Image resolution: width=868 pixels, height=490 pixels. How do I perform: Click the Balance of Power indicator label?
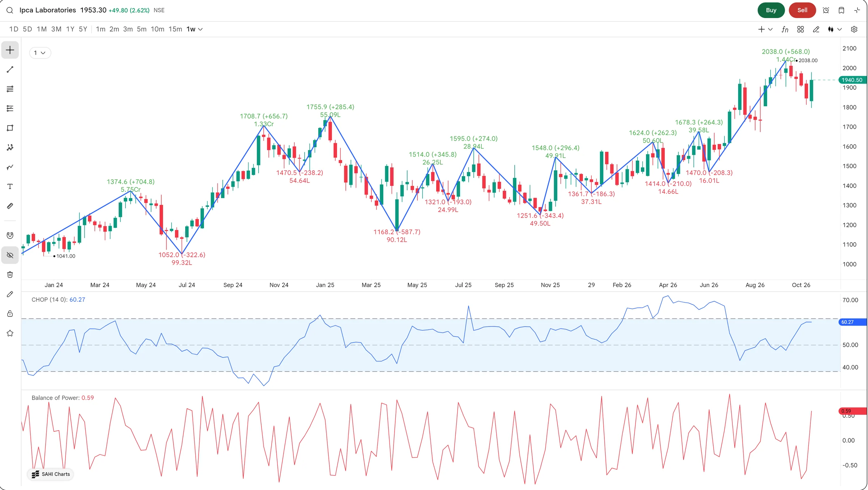tap(55, 398)
